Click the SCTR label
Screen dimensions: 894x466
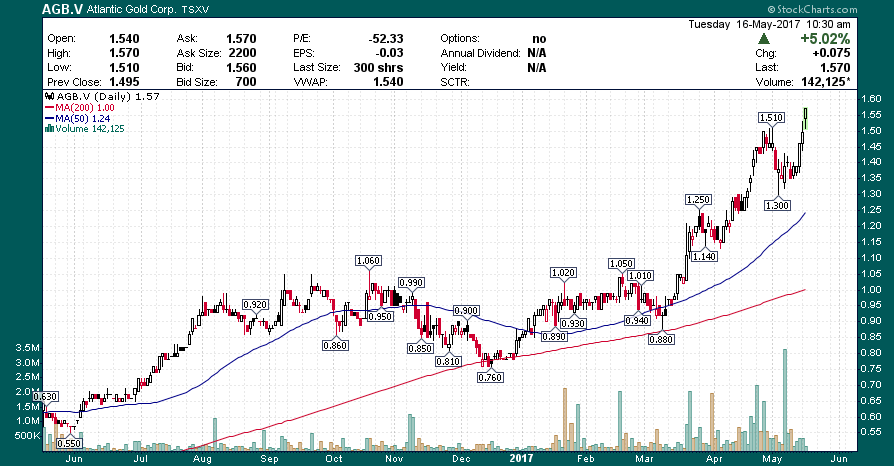[455, 82]
